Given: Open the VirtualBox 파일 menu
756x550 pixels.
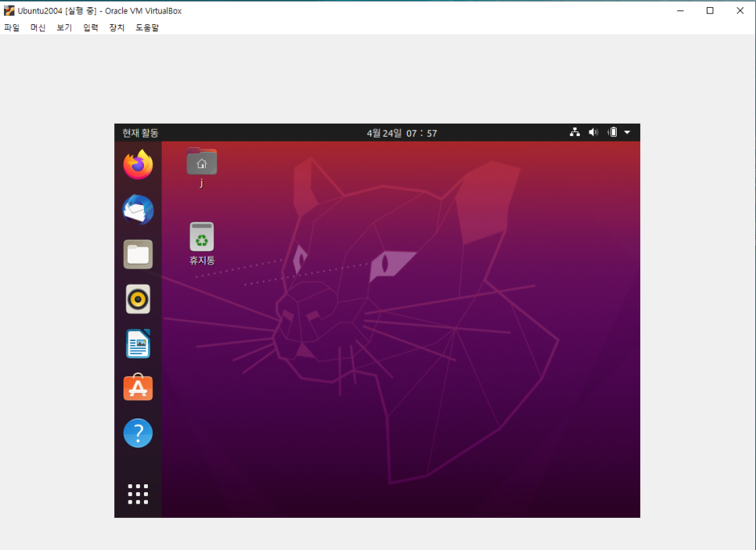Looking at the screenshot, I should click(12, 27).
